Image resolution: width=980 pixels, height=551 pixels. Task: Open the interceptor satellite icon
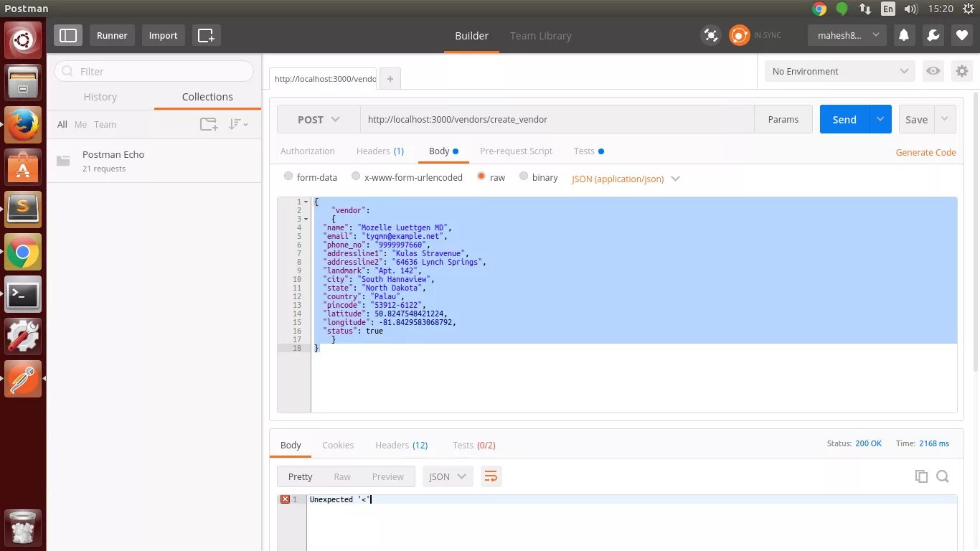pyautogui.click(x=710, y=35)
